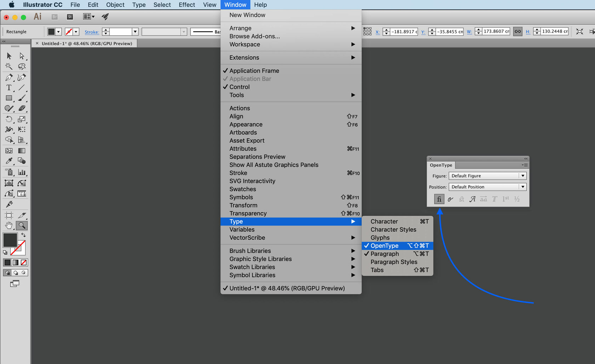Image resolution: width=595 pixels, height=364 pixels.
Task: Open the fill color dropdown arrow
Action: pyautogui.click(x=59, y=32)
